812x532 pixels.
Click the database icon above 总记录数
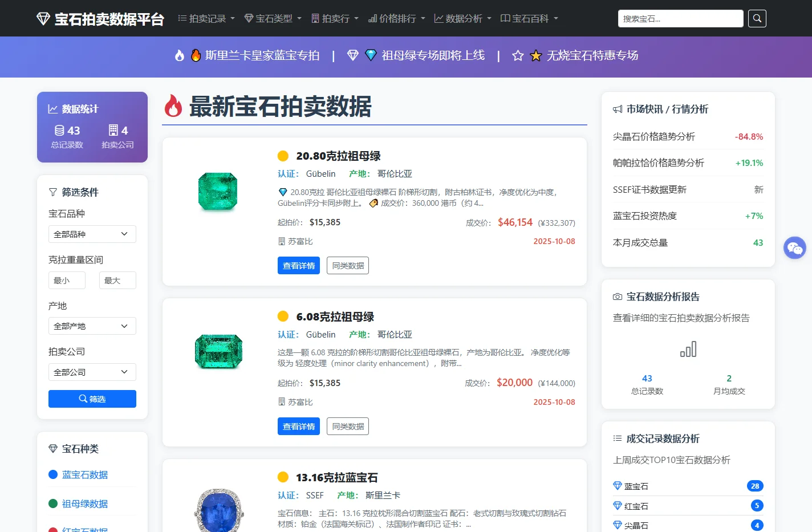pyautogui.click(x=59, y=131)
